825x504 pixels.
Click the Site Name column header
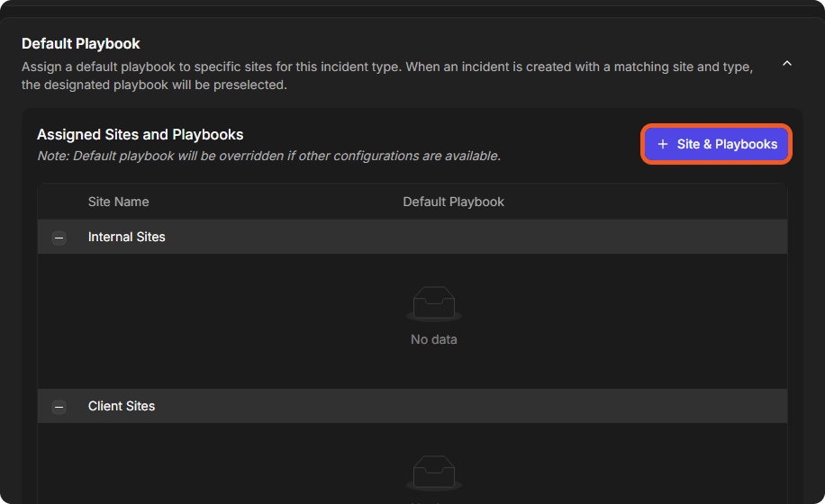click(118, 202)
